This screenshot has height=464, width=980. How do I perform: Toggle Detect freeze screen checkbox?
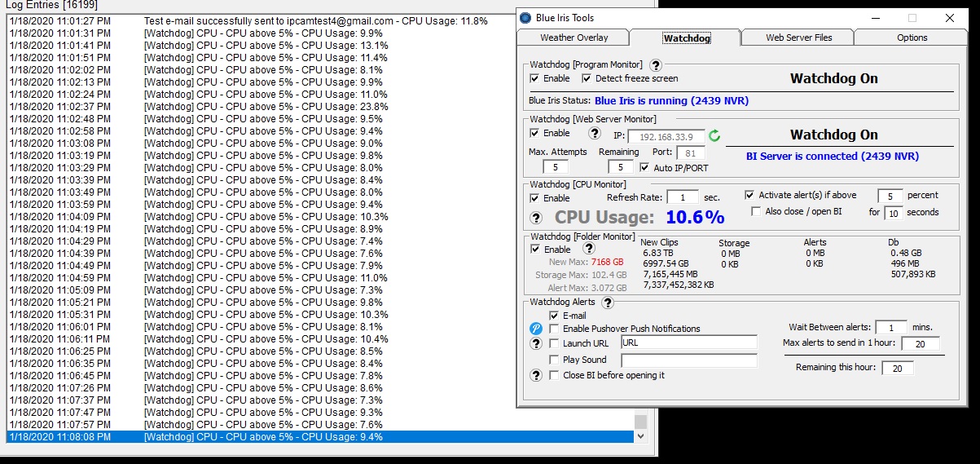pos(587,78)
